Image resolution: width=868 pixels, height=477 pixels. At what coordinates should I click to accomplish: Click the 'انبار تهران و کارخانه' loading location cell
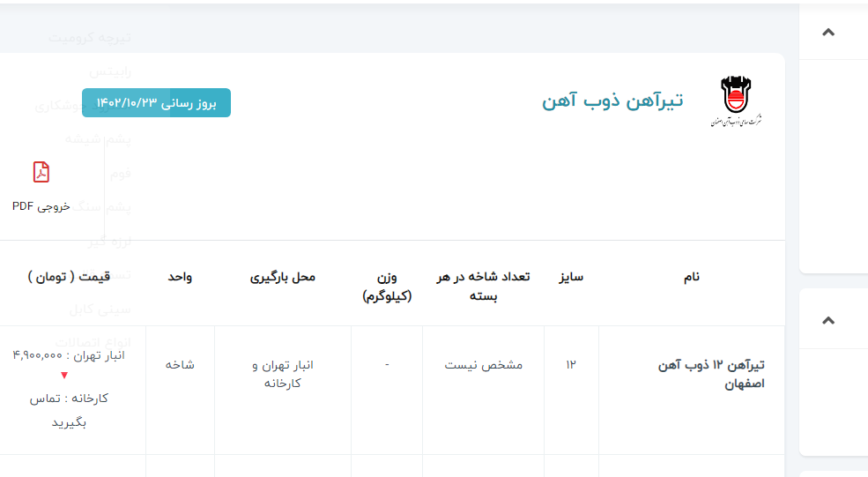click(x=283, y=374)
